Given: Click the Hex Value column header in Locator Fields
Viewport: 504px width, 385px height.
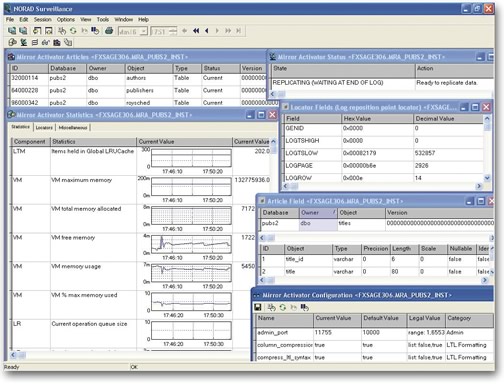Looking at the screenshot, I should point(377,118).
